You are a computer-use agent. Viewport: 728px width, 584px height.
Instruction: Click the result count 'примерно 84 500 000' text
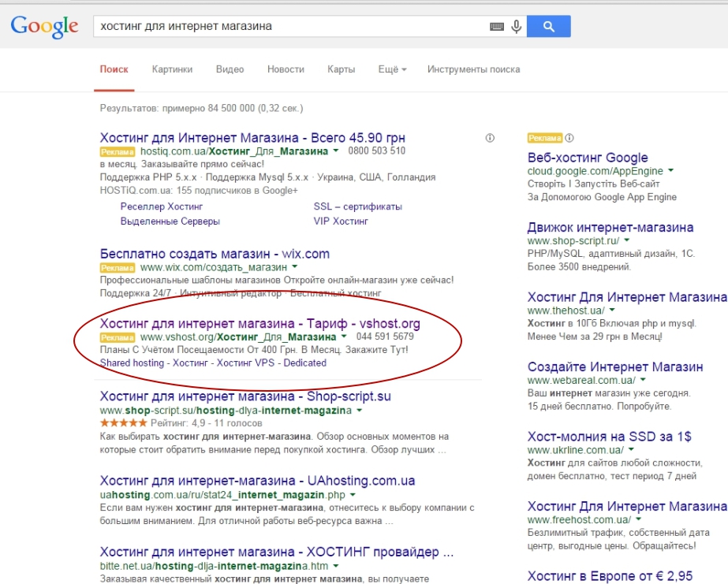tap(209, 109)
